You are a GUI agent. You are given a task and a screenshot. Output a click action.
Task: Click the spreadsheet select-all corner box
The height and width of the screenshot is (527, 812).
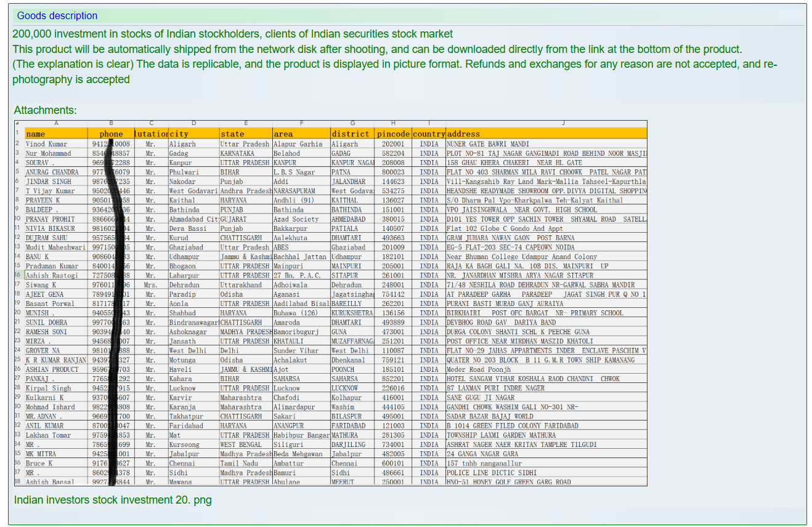pos(18,124)
